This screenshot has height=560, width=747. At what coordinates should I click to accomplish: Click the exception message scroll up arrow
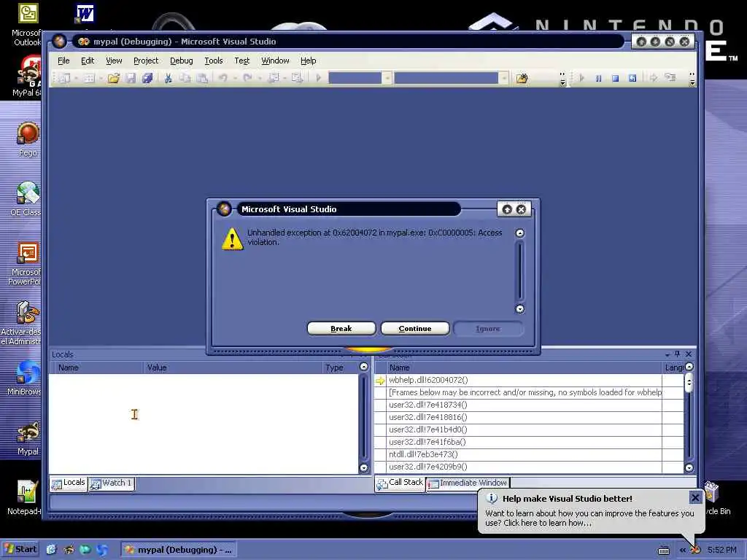(519, 233)
